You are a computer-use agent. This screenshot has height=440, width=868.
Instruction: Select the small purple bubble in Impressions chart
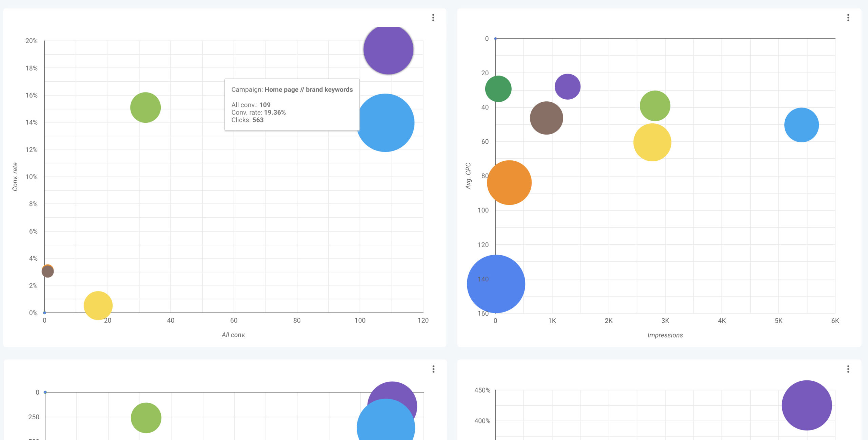(x=568, y=87)
